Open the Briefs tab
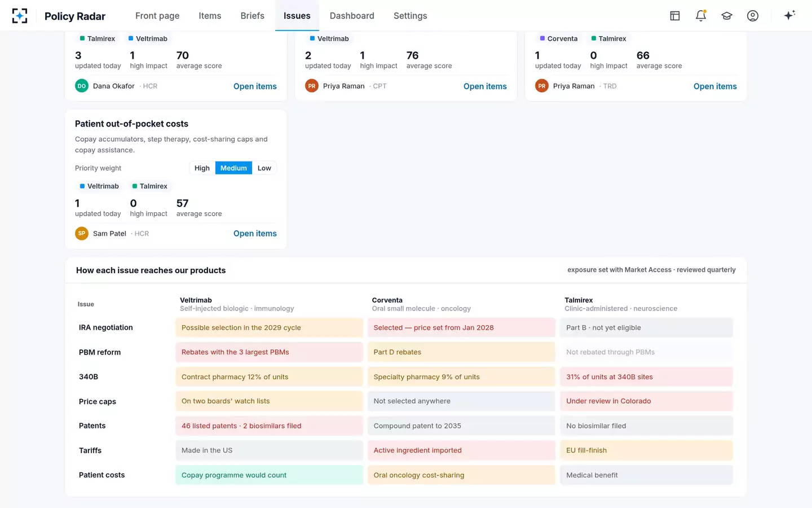The image size is (812, 508). click(x=253, y=16)
